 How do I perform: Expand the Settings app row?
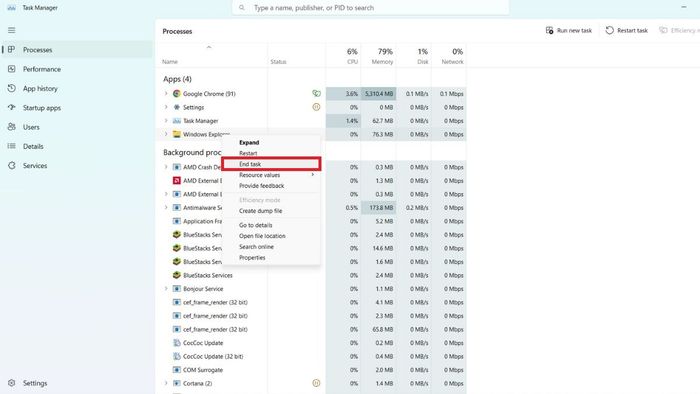coord(166,107)
